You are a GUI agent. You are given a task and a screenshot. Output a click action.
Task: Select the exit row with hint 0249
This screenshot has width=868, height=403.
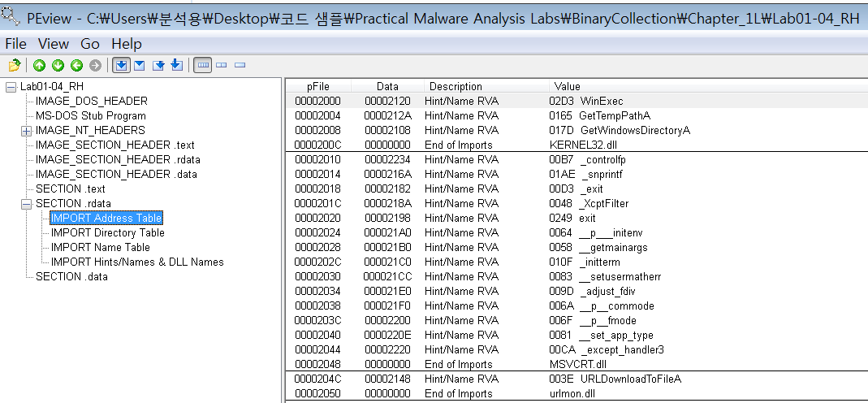click(577, 218)
